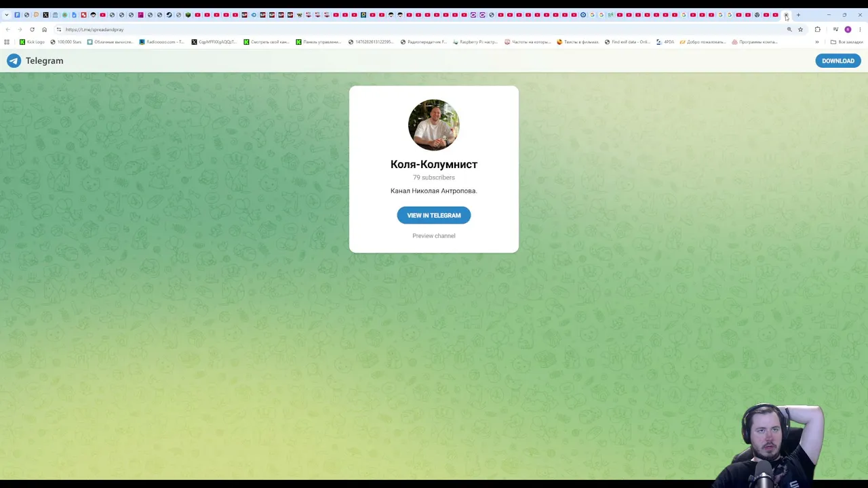Open the Kick Logo bookmark
The width and height of the screenshot is (868, 488).
tap(32, 42)
